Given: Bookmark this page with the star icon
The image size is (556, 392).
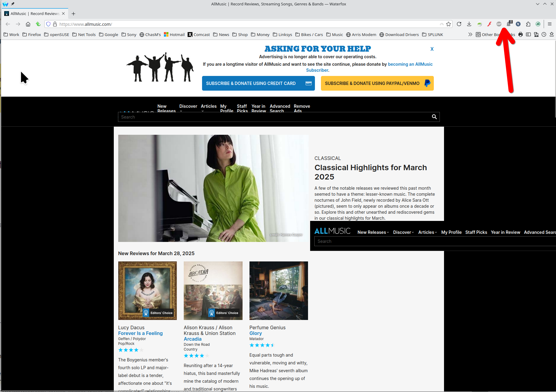Looking at the screenshot, I should [x=449, y=24].
